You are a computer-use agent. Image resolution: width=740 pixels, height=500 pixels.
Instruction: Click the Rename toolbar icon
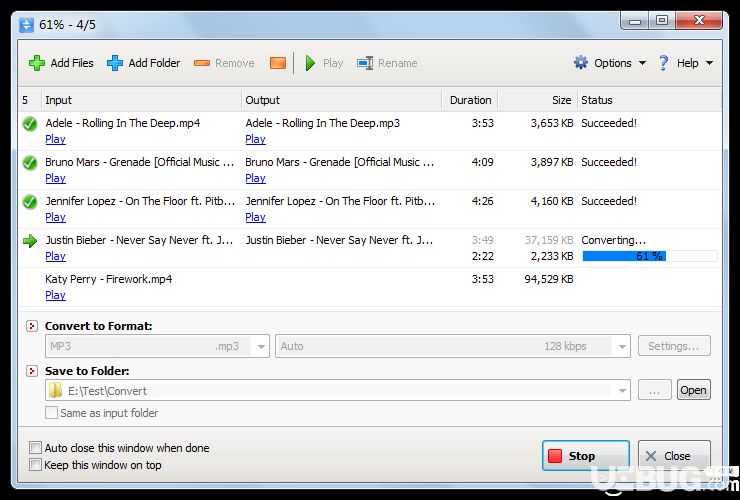[x=365, y=63]
